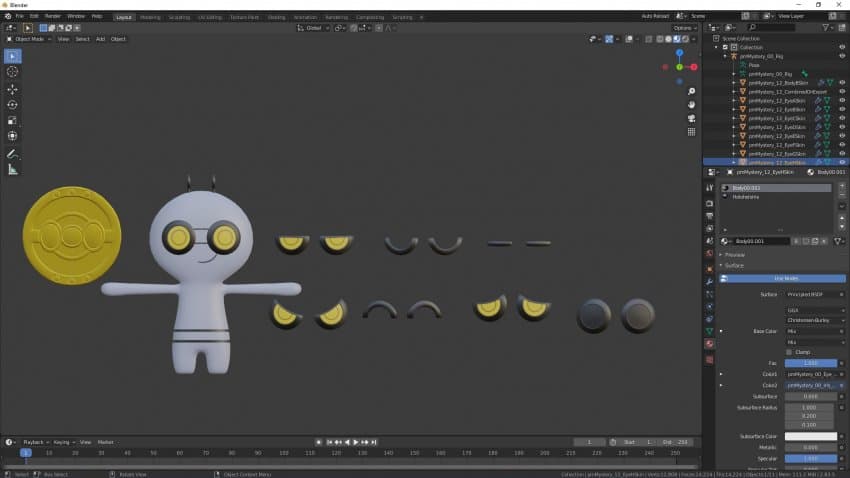
Task: Click the Use Nodes button
Action: [785, 278]
